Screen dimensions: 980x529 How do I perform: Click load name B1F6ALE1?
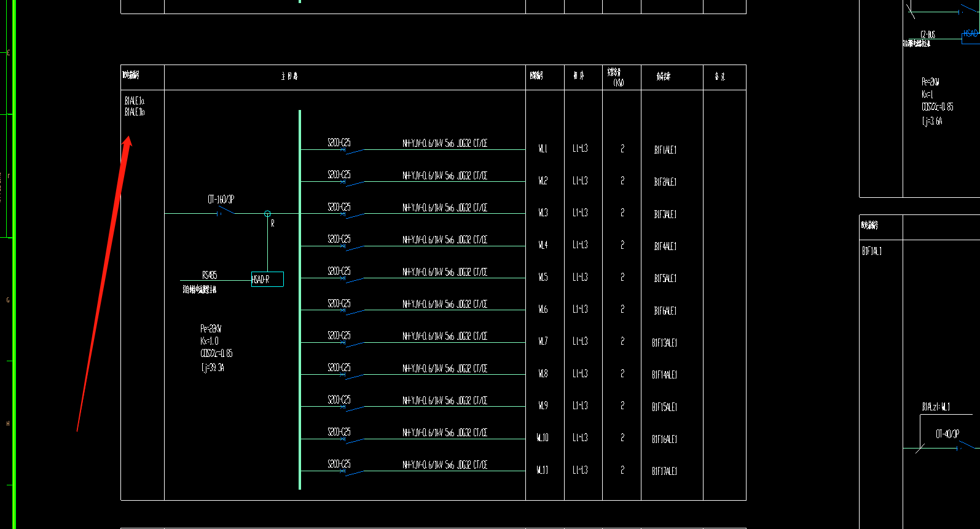(x=665, y=311)
